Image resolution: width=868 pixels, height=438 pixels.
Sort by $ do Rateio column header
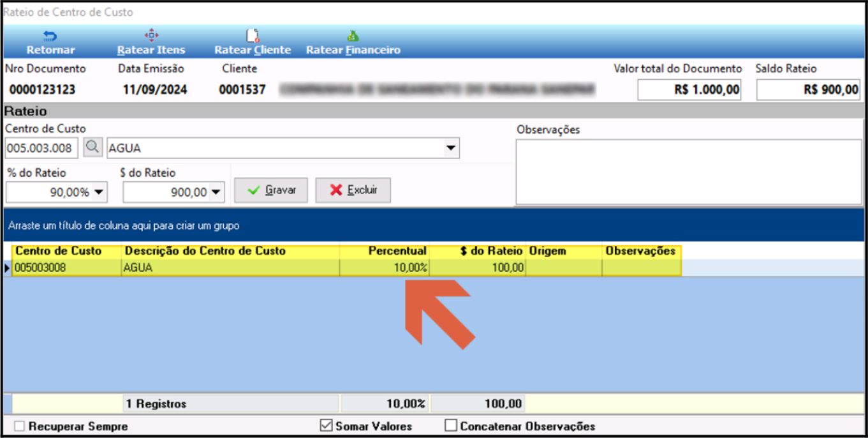(x=477, y=251)
